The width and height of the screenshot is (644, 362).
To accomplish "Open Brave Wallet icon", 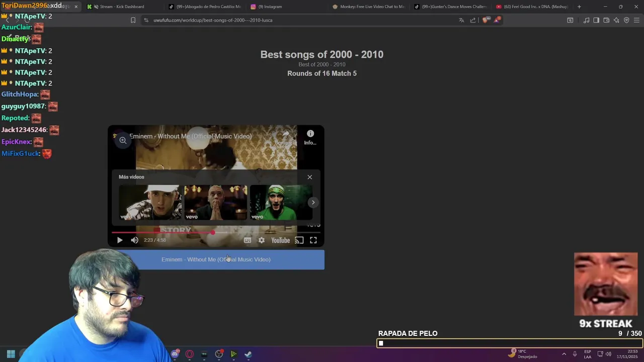I will coord(606,20).
